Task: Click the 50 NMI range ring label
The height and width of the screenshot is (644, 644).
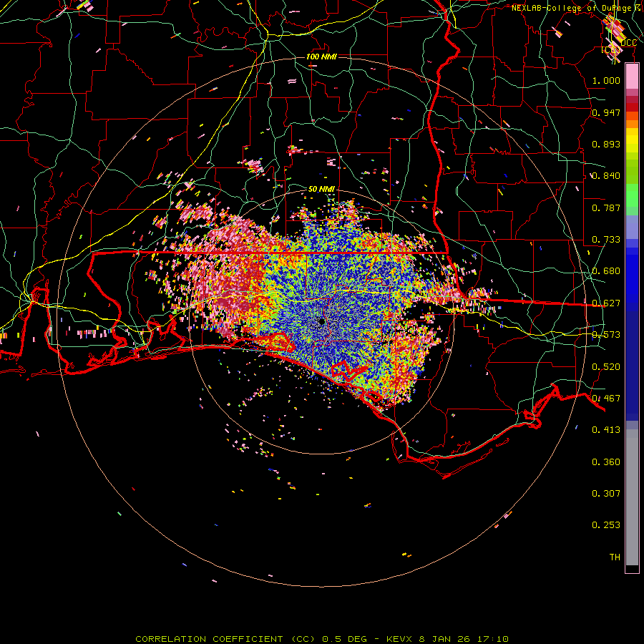Action: [x=321, y=189]
